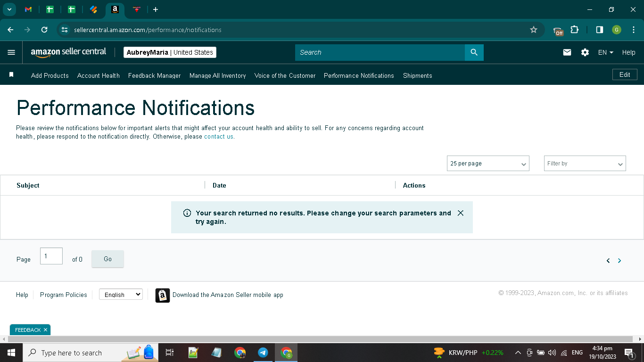The height and width of the screenshot is (362, 644).
Task: Open the Seller Central hamburger menu
Action: coord(11,52)
